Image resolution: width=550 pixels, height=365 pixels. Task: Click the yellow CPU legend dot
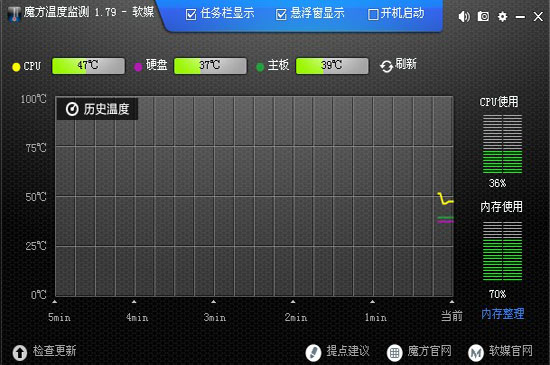(16, 67)
